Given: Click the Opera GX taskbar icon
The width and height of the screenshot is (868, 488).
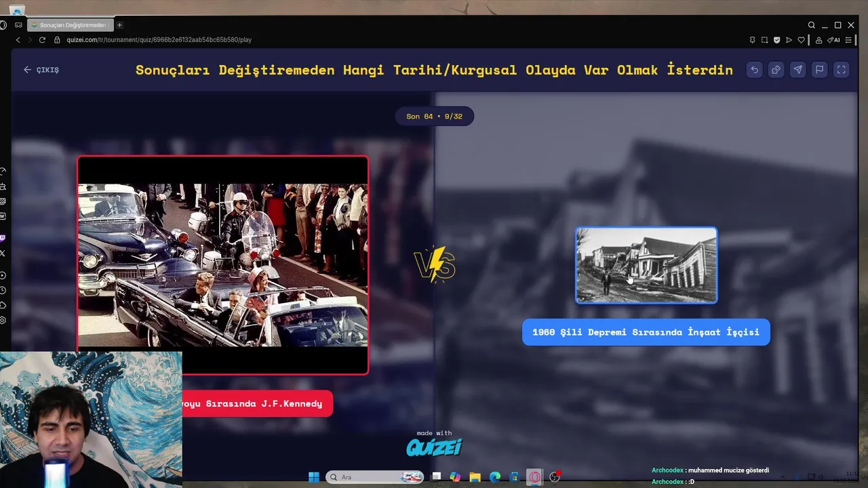Looking at the screenshot, I should coord(535,477).
